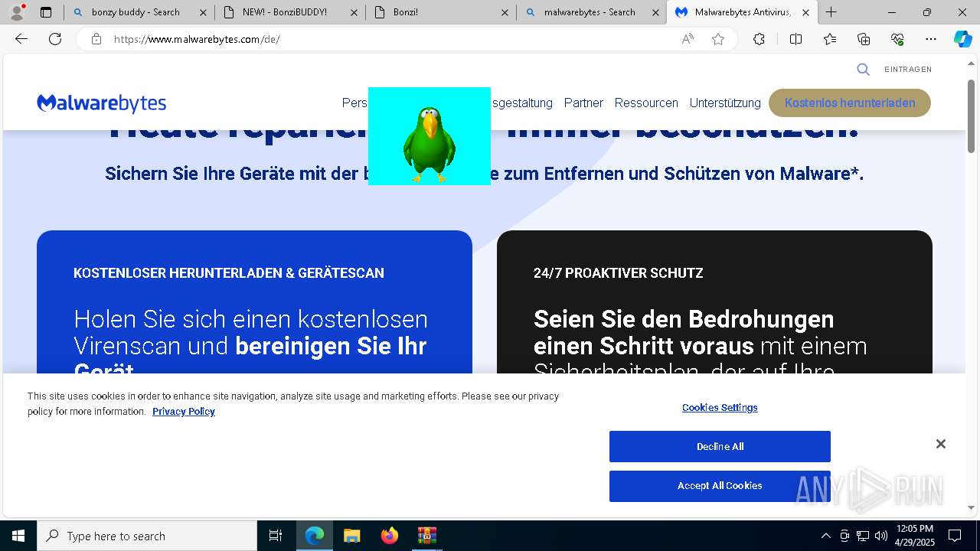Click the Malwarebytes logo

101,103
